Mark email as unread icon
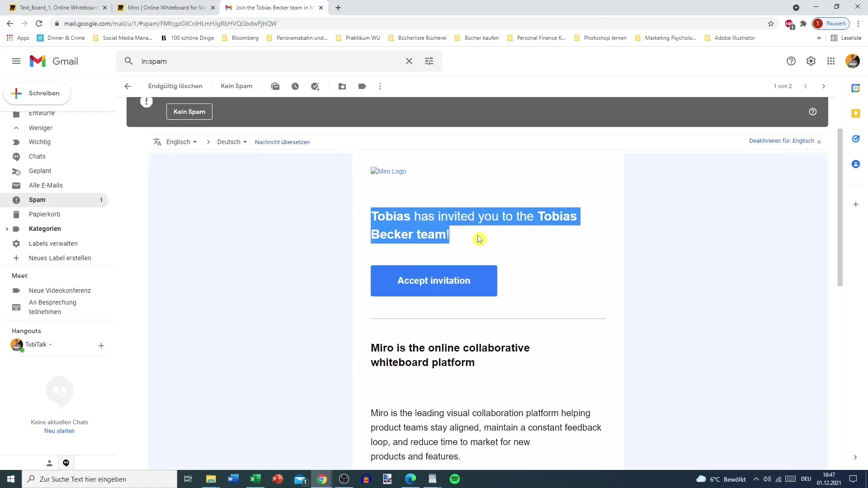Screen dimensions: 868x488 click(x=275, y=86)
